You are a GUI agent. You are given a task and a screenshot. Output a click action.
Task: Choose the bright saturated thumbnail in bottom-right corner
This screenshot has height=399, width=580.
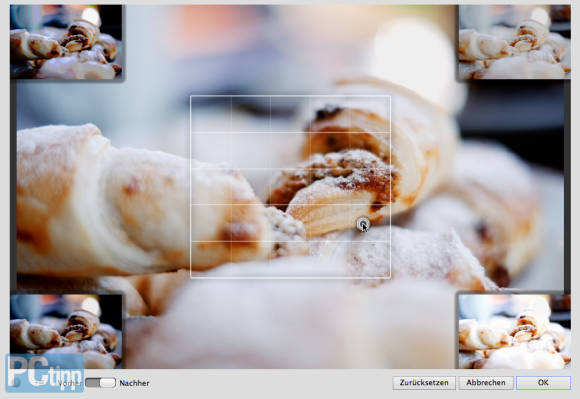point(515,331)
